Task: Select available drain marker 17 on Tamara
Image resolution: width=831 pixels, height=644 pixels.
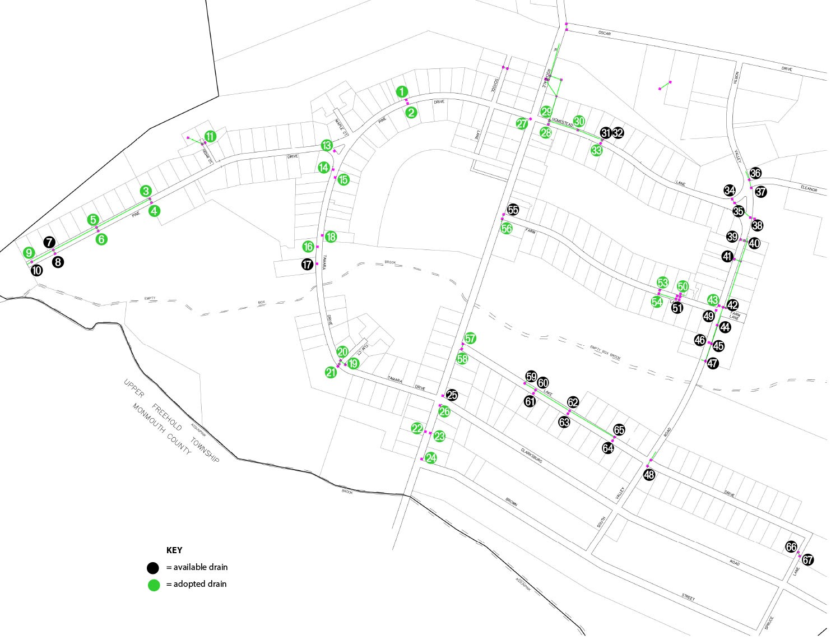Action: [307, 264]
